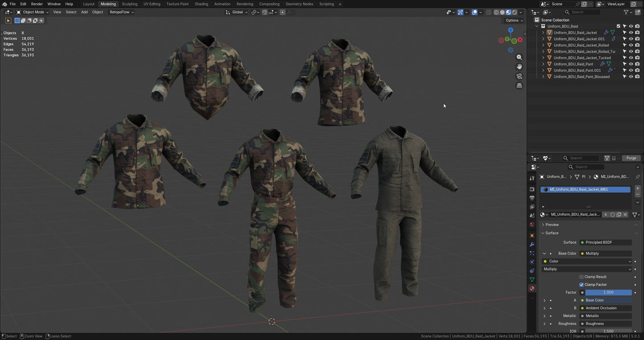644x340 pixels.
Task: Select material preview shading sphere
Action: 508,12
